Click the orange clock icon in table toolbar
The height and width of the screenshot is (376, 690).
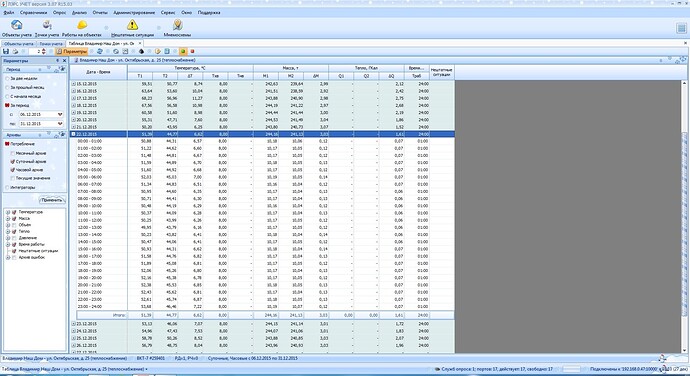pos(158,52)
